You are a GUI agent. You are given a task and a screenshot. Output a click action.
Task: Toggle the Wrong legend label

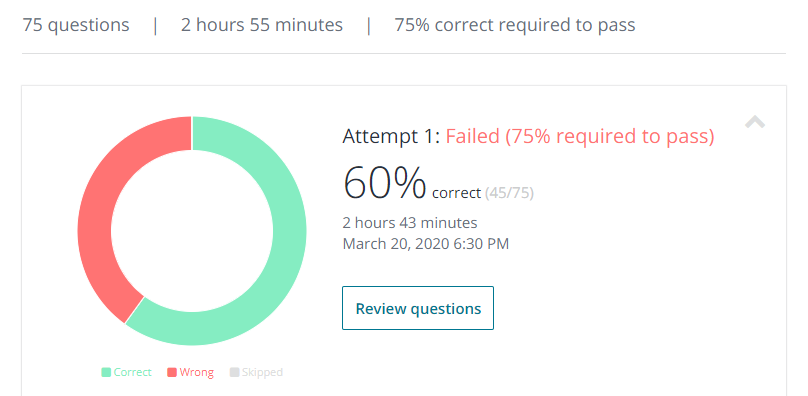pyautogui.click(x=196, y=372)
